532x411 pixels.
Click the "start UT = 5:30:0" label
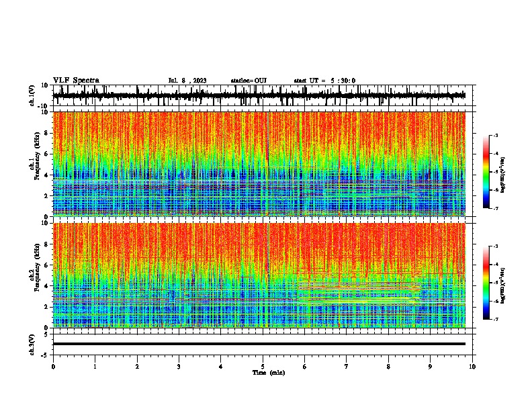[x=324, y=81]
